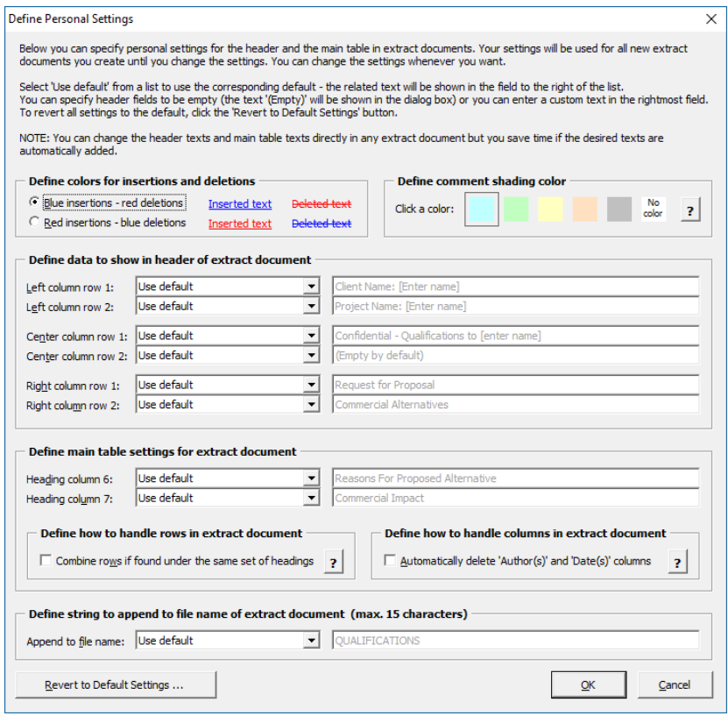Pick the light yellow shading color
Screen dimensions: 728x716
(x=550, y=209)
